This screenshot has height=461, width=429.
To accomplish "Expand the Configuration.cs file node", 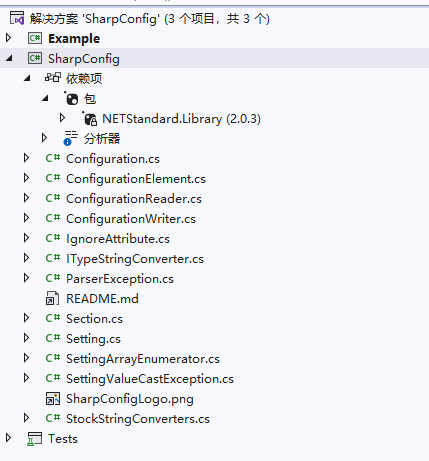I will 26,158.
